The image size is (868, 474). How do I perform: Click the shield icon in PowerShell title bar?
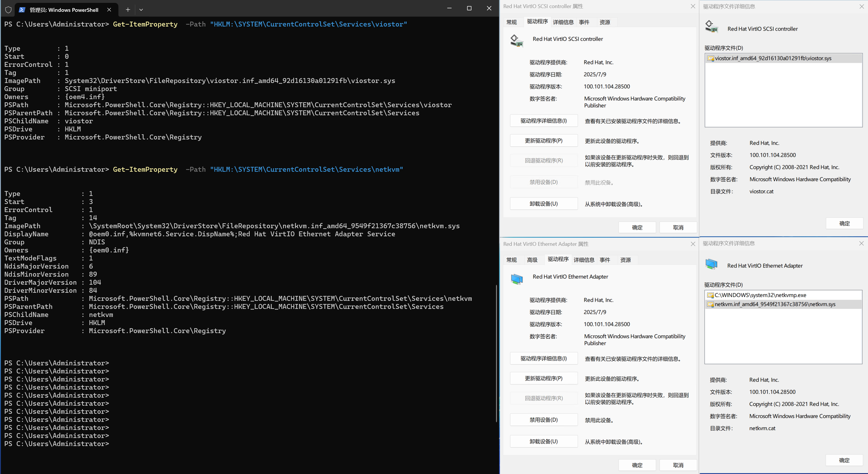pyautogui.click(x=8, y=10)
